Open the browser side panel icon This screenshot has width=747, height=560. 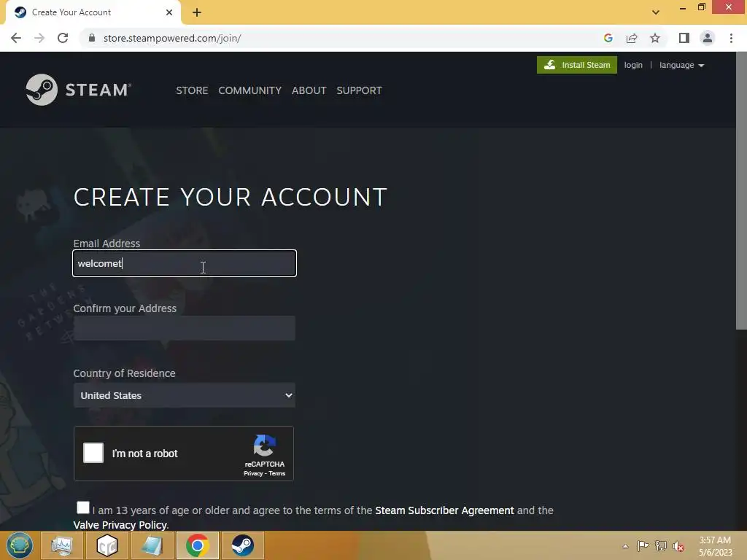pos(684,38)
